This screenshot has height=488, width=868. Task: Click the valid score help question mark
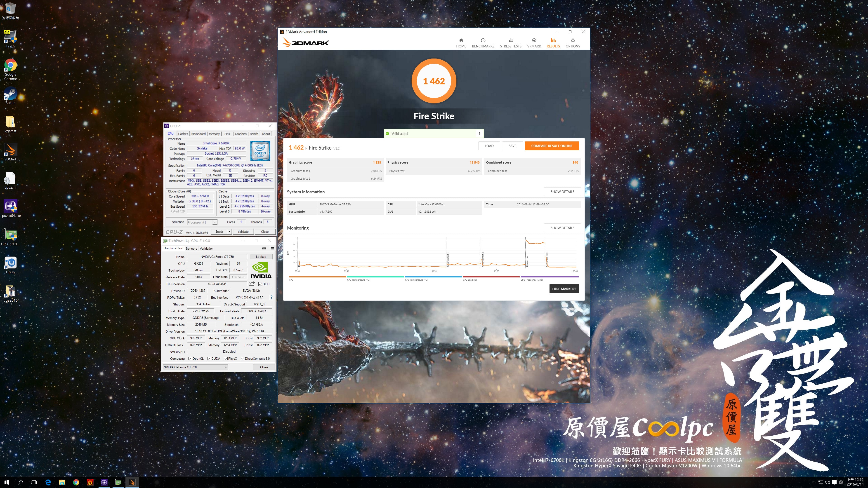coord(479,134)
